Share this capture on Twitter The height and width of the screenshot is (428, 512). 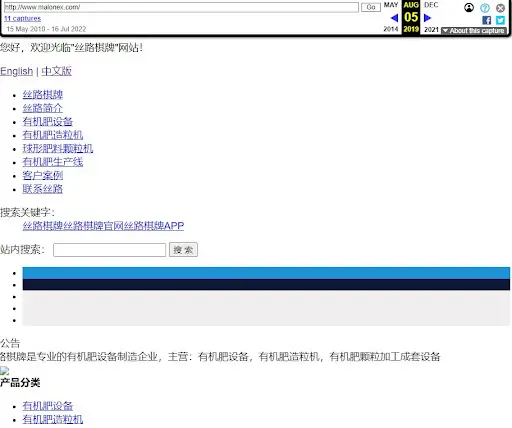pyautogui.click(x=500, y=20)
